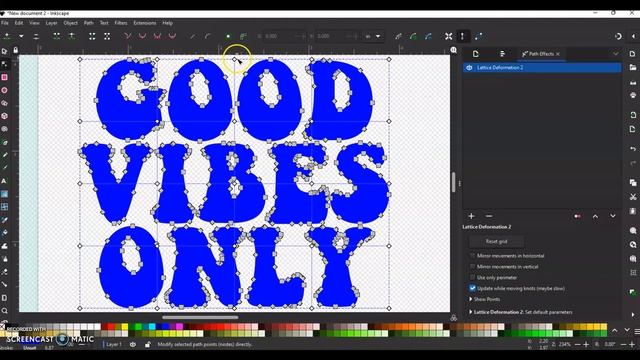Viewport: 640px width, 360px height.
Task: Click Cut scissors icon in commands bar
Action: tap(633, 197)
